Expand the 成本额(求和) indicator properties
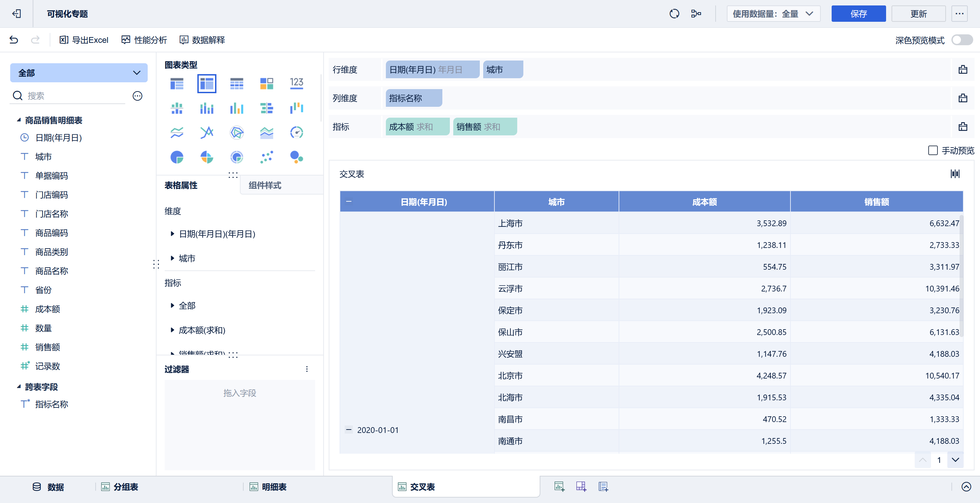The image size is (980, 503). (x=172, y=330)
